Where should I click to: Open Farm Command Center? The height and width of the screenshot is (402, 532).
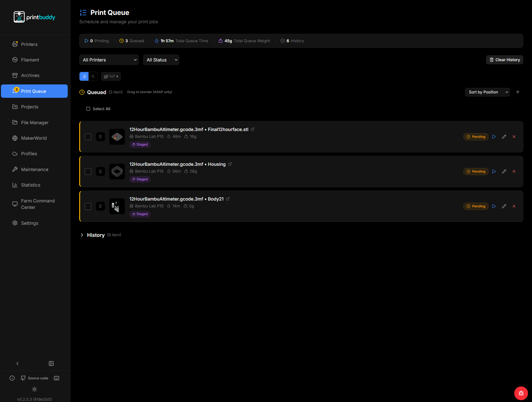(x=34, y=204)
